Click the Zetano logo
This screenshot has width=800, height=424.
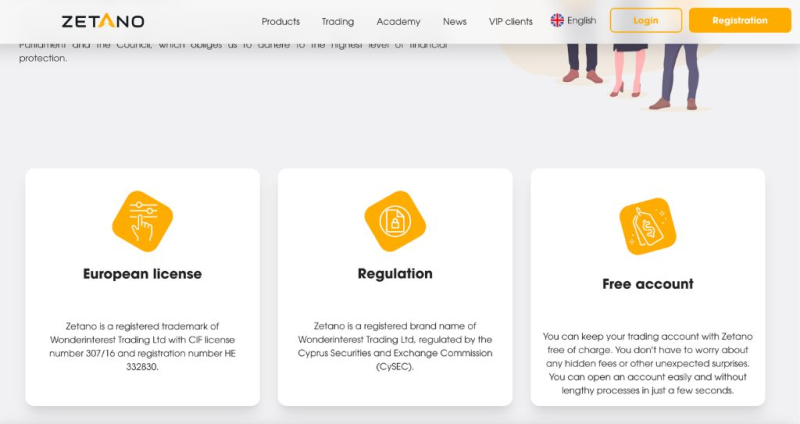coord(103,21)
